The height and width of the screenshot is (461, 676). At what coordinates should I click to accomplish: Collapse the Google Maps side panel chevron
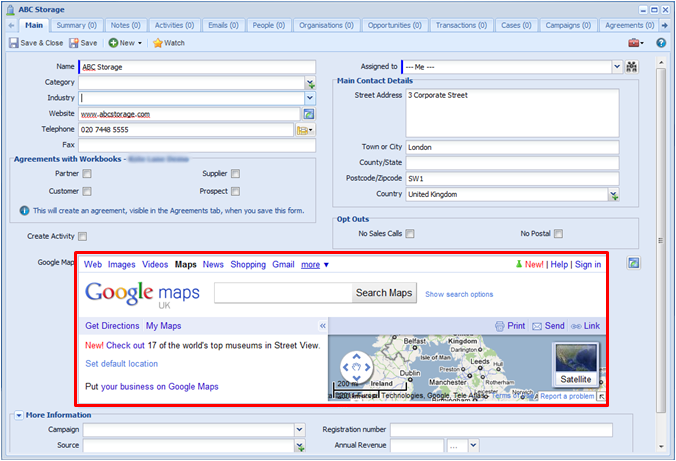tap(322, 326)
